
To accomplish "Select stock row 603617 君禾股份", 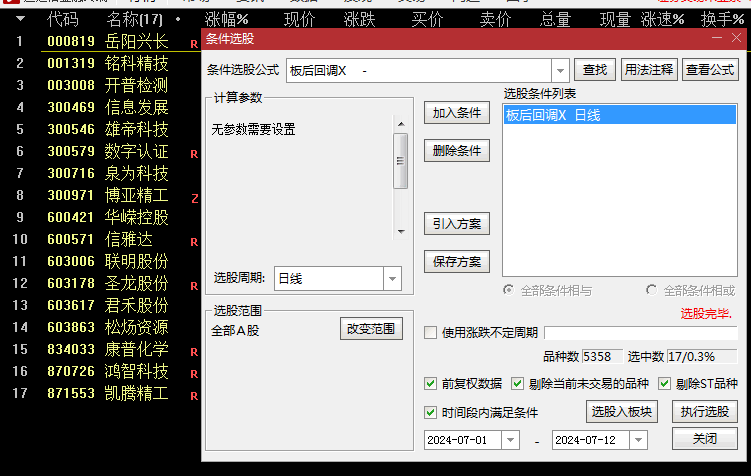I will tap(106, 306).
